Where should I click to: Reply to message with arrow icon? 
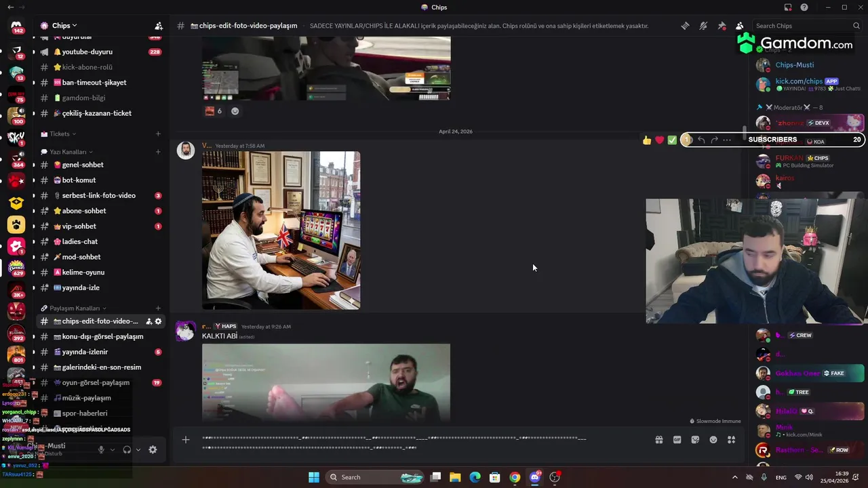pos(701,140)
